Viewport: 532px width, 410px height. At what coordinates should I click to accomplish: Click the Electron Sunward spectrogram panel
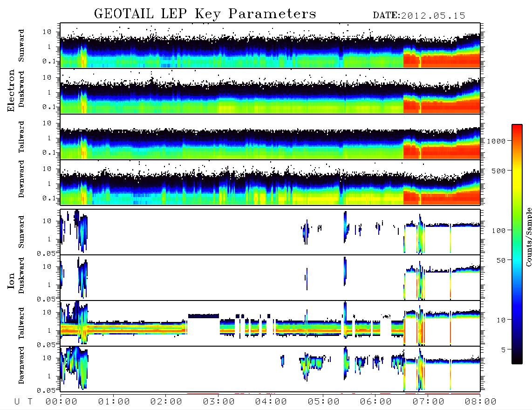click(270, 46)
